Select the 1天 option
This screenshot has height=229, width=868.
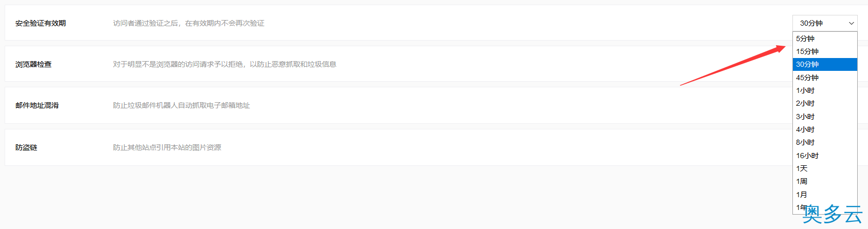(824, 168)
